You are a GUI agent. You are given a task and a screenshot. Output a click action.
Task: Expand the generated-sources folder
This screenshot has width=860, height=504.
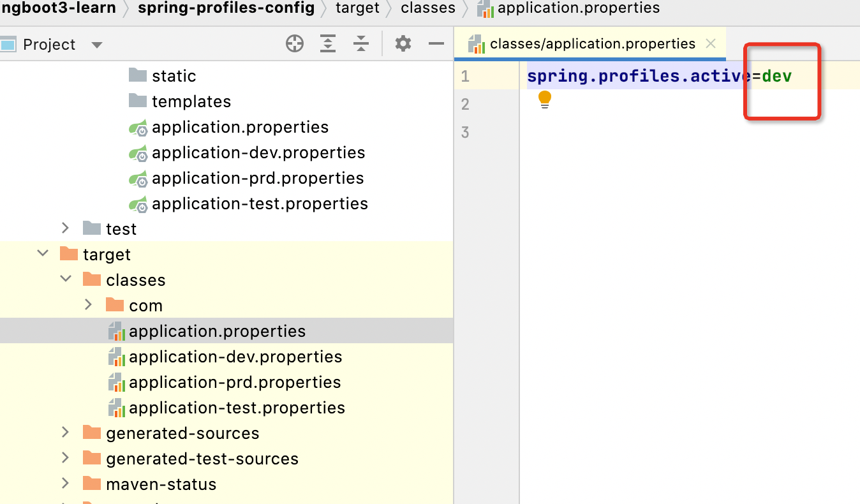[65, 433]
